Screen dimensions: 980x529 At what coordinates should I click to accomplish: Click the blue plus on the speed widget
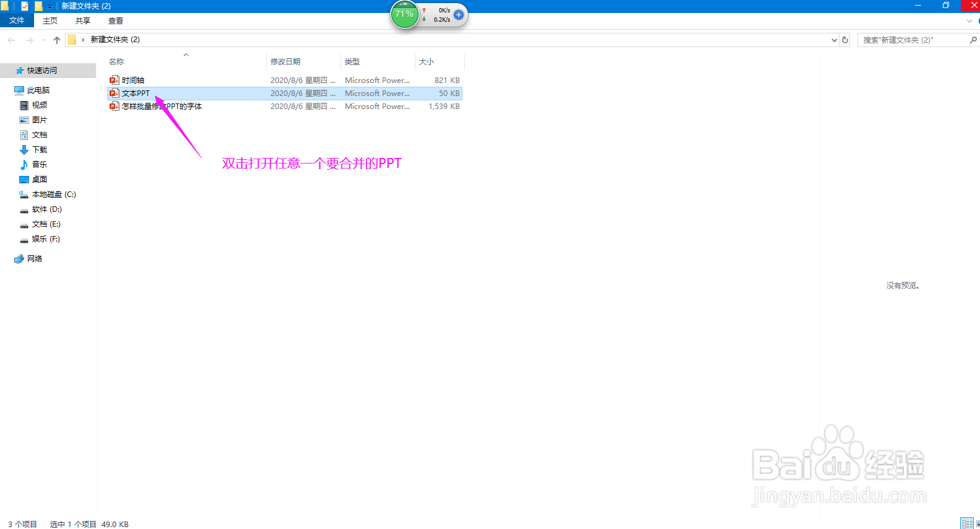(x=459, y=15)
